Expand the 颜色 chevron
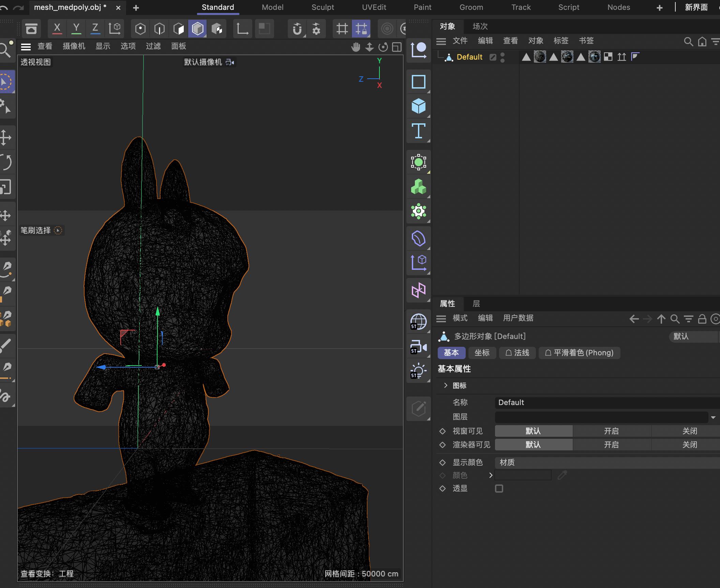 (x=491, y=475)
